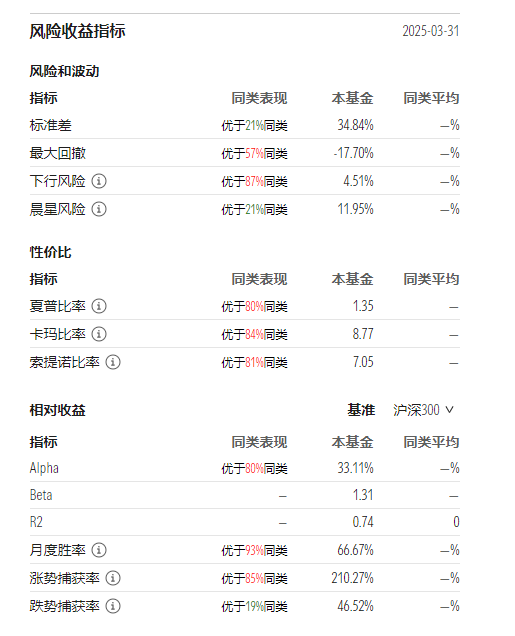The height and width of the screenshot is (636, 515).
Task: Click 优于57%同类 in 最大回撤 row
Action: 254,153
